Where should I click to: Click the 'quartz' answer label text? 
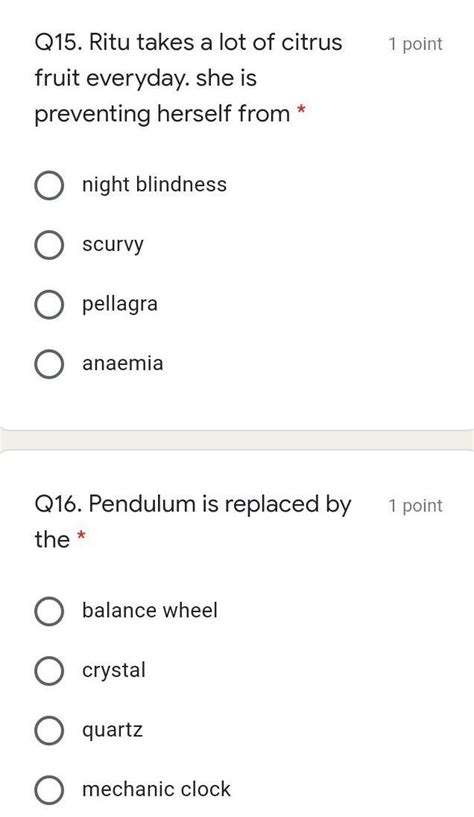pyautogui.click(x=112, y=731)
